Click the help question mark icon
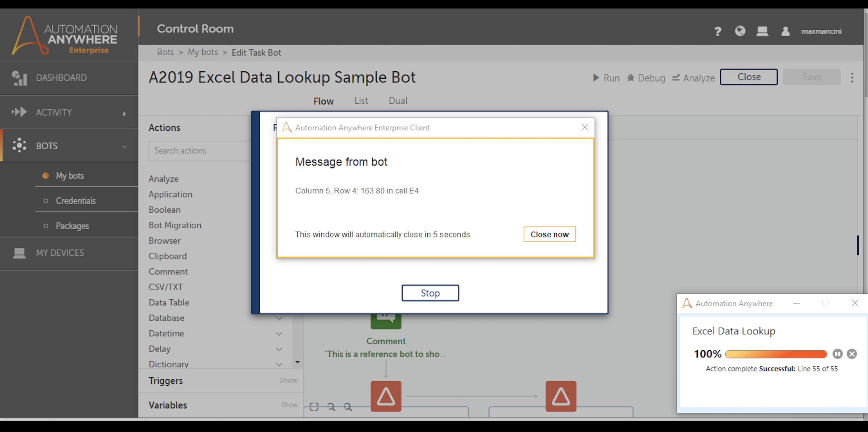 pos(717,31)
